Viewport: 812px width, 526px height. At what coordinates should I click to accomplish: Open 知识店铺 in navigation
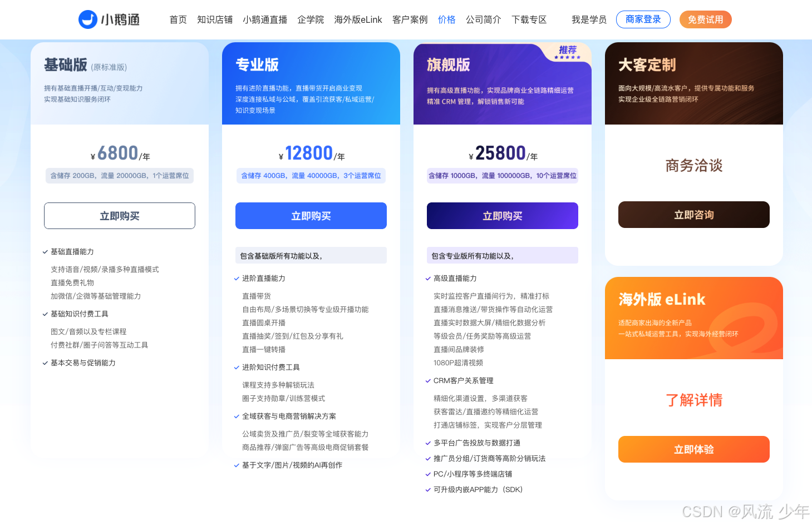(215, 19)
